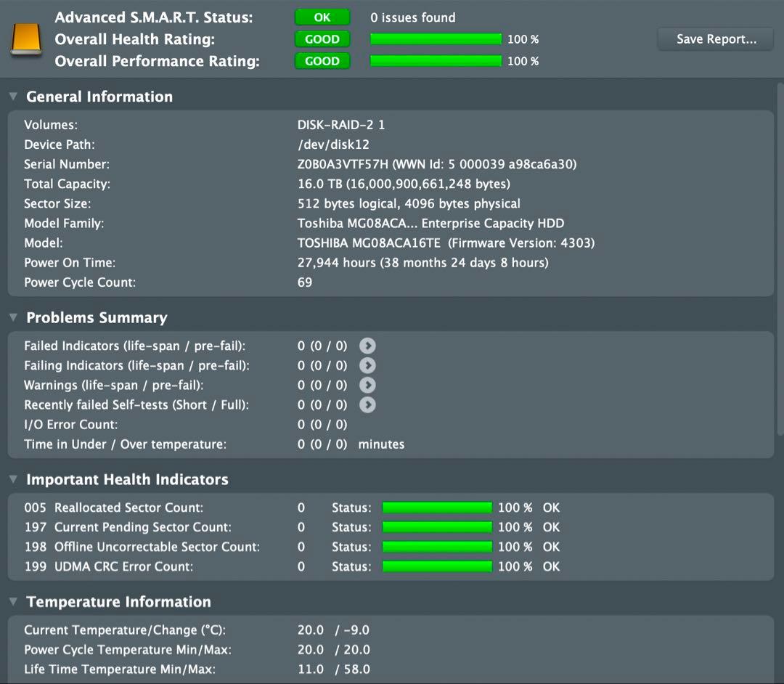This screenshot has height=684, width=784.
Task: Open Failing Indicators details arrow
Action: pos(367,366)
